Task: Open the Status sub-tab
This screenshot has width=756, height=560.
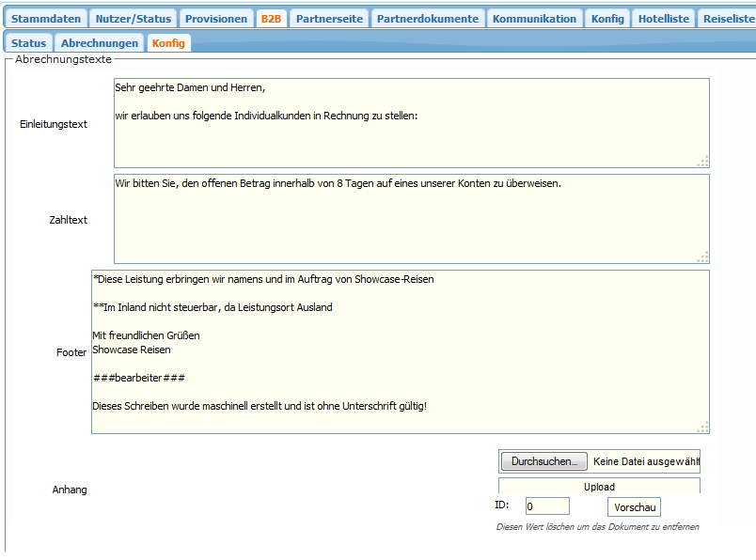Action: (28, 43)
